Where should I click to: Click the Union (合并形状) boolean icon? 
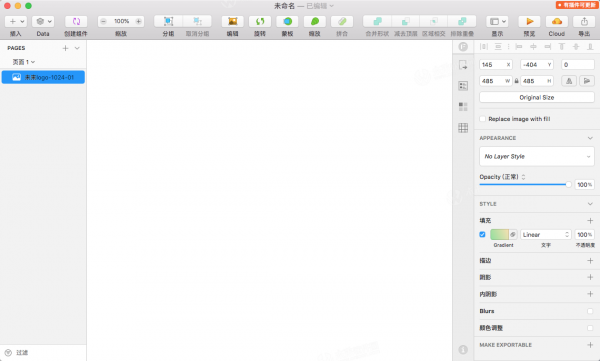coord(377,21)
